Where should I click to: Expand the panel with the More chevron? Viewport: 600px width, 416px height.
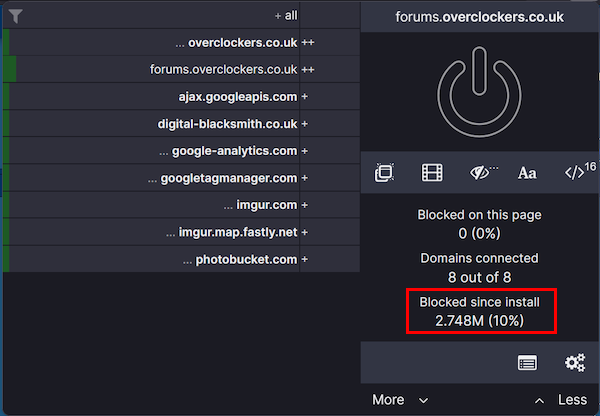point(399,400)
